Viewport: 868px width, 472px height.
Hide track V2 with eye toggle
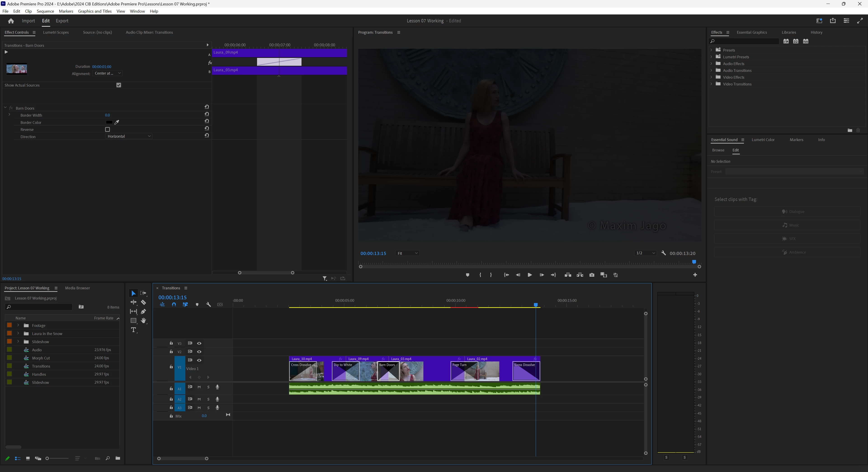click(x=199, y=352)
